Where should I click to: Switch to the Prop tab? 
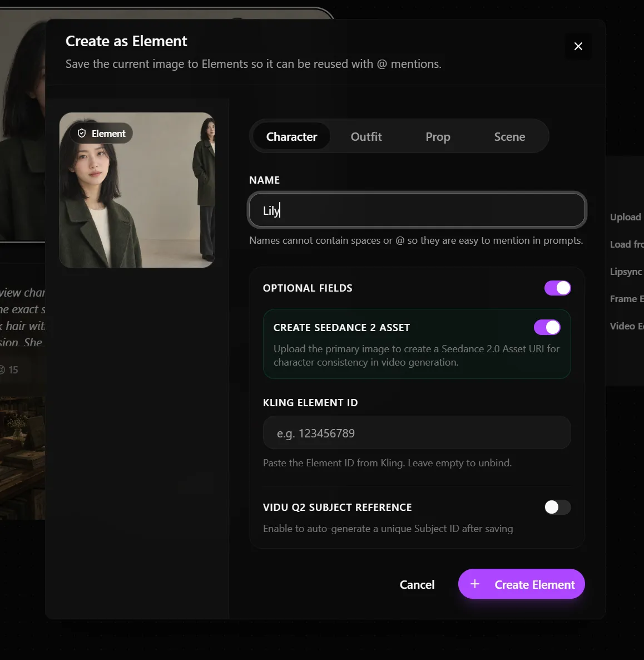click(438, 136)
